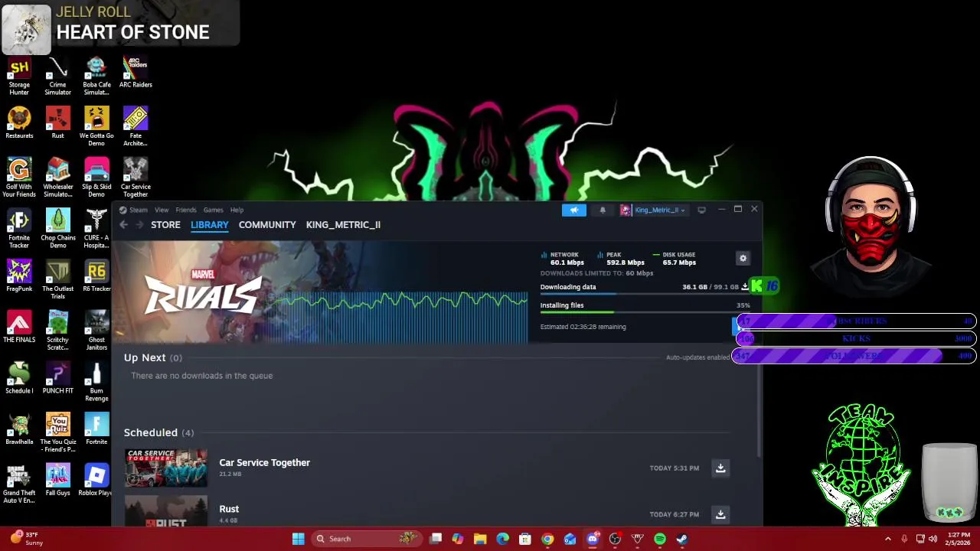
Task: Download Rust update now
Action: [720, 514]
